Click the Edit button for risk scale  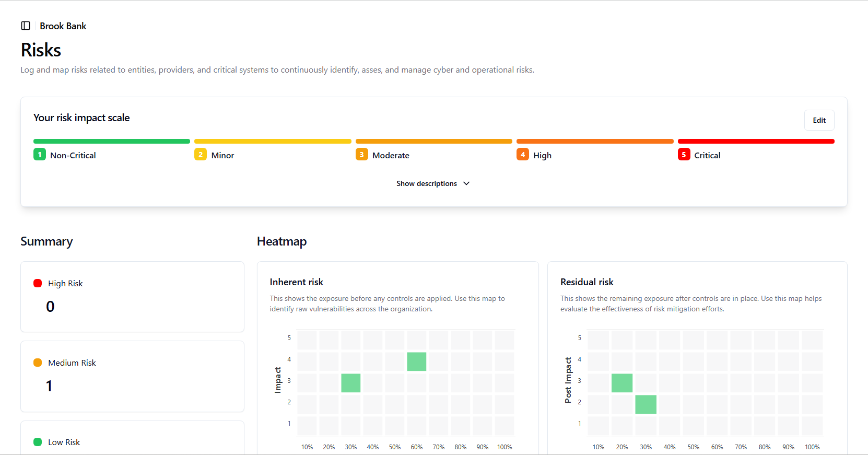coord(819,120)
